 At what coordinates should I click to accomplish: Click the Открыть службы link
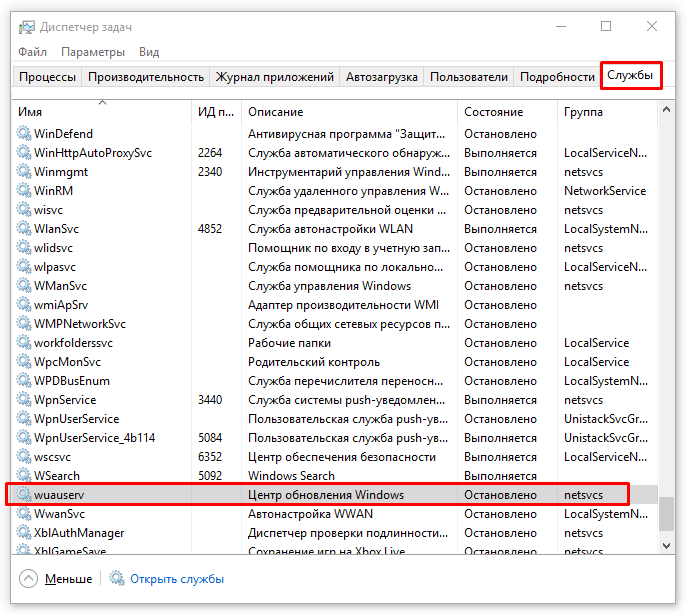point(177,579)
